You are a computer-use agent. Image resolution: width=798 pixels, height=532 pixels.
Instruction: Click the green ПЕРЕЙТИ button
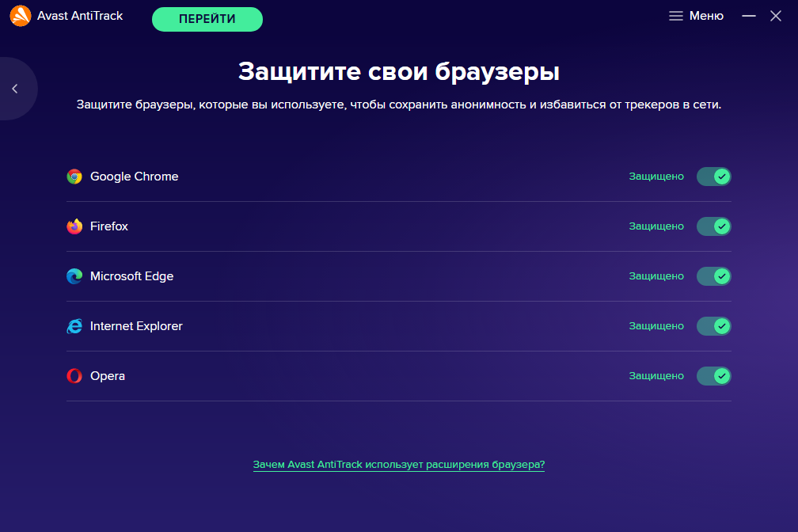tap(207, 19)
